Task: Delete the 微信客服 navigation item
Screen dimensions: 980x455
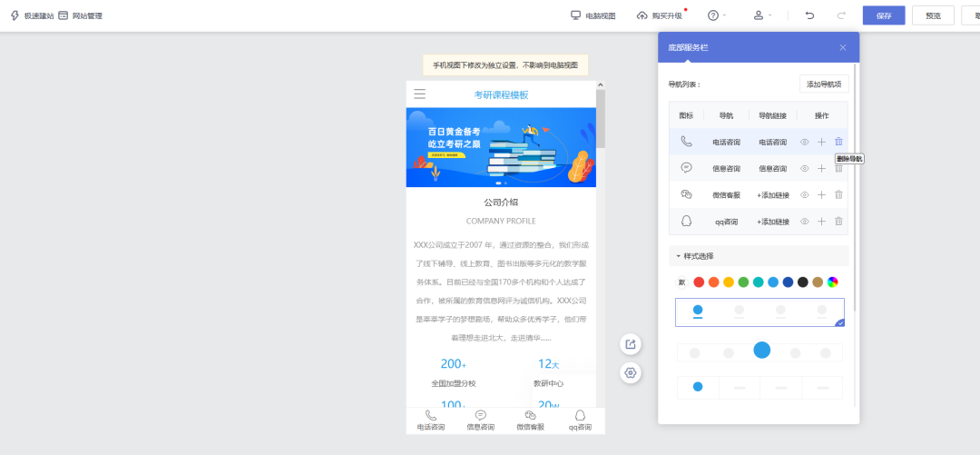Action: 838,194
